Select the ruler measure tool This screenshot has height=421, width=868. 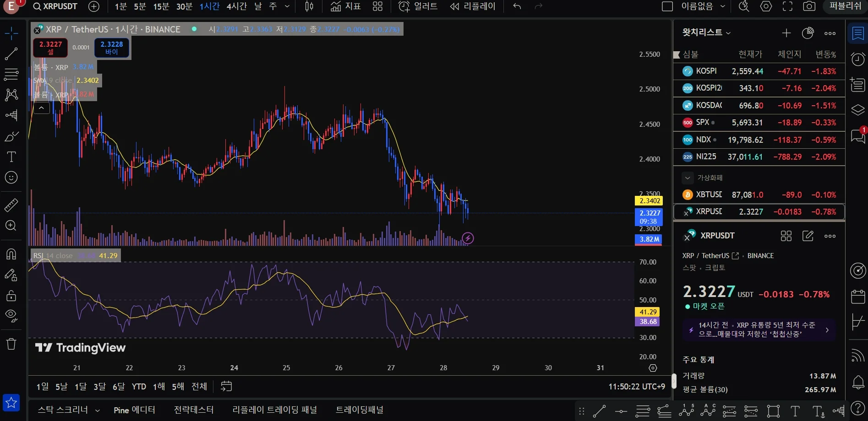click(x=11, y=205)
